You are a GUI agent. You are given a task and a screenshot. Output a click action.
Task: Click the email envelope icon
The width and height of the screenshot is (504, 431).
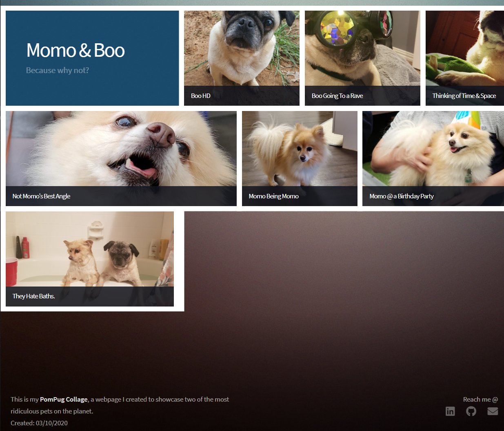493,411
